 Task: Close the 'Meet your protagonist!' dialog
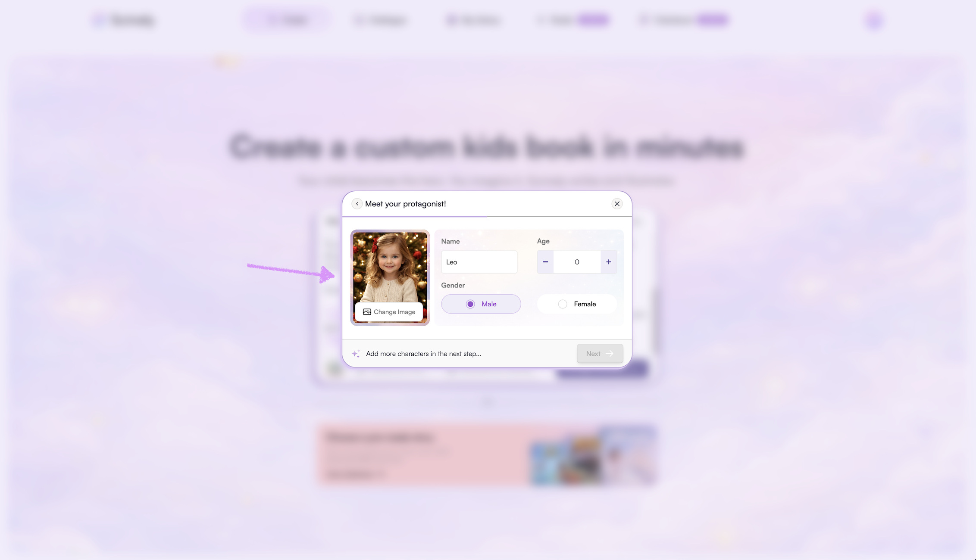coord(617,204)
